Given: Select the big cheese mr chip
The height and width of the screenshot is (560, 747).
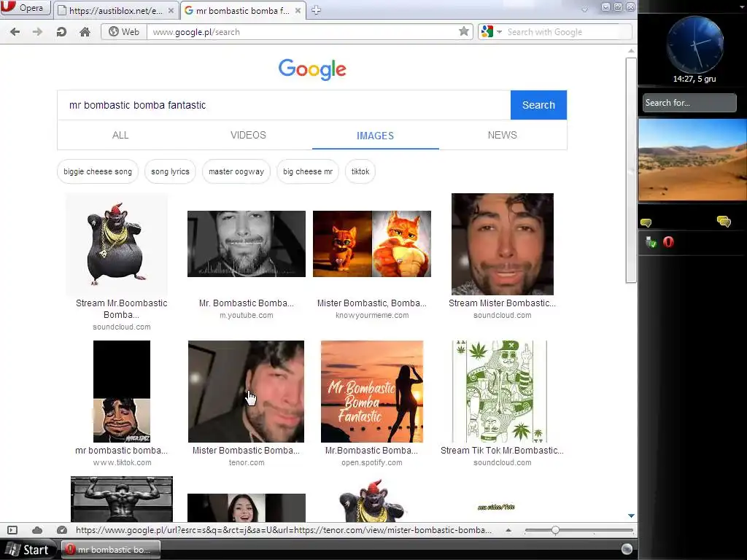Looking at the screenshot, I should pos(308,171).
